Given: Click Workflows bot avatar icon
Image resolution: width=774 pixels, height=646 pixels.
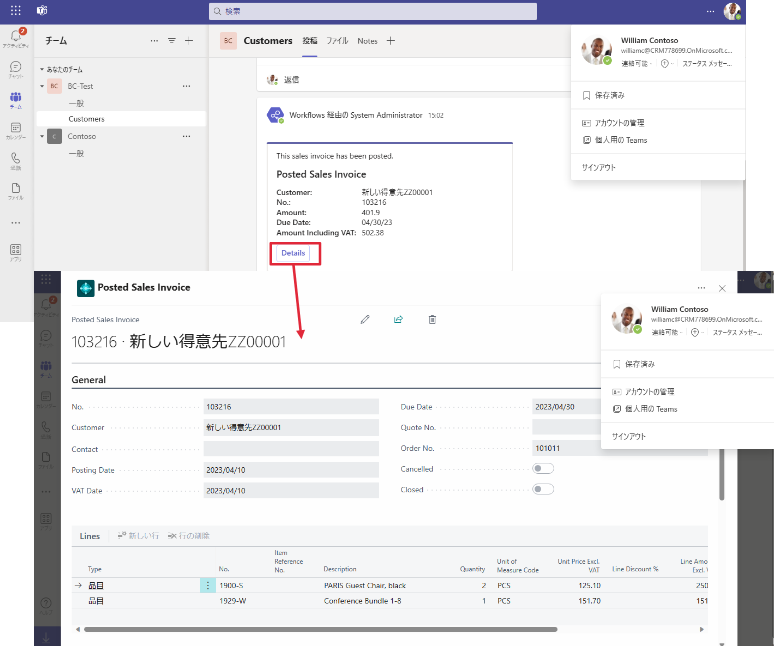Looking at the screenshot, I should (x=275, y=115).
